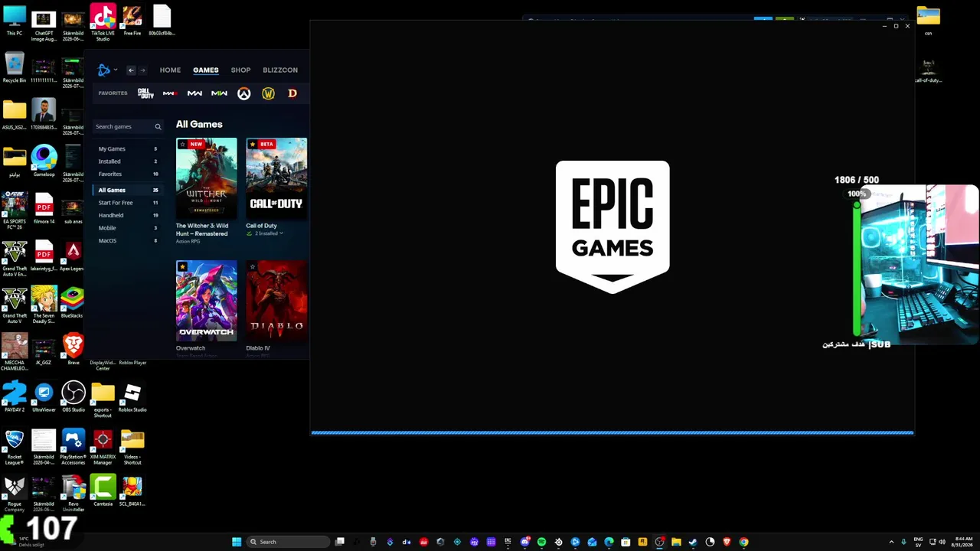Select the BlueStacks desktop icon
Viewport: 980px width, 551px height.
(73, 302)
